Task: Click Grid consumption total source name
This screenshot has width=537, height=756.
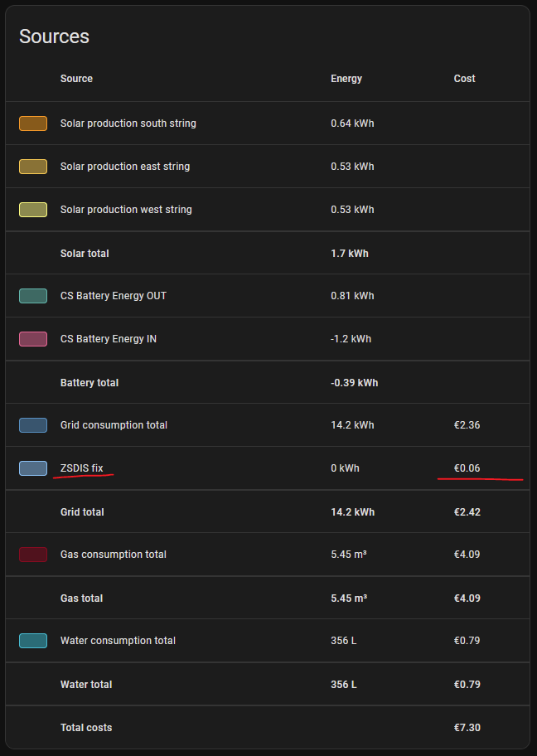Action: pos(114,425)
